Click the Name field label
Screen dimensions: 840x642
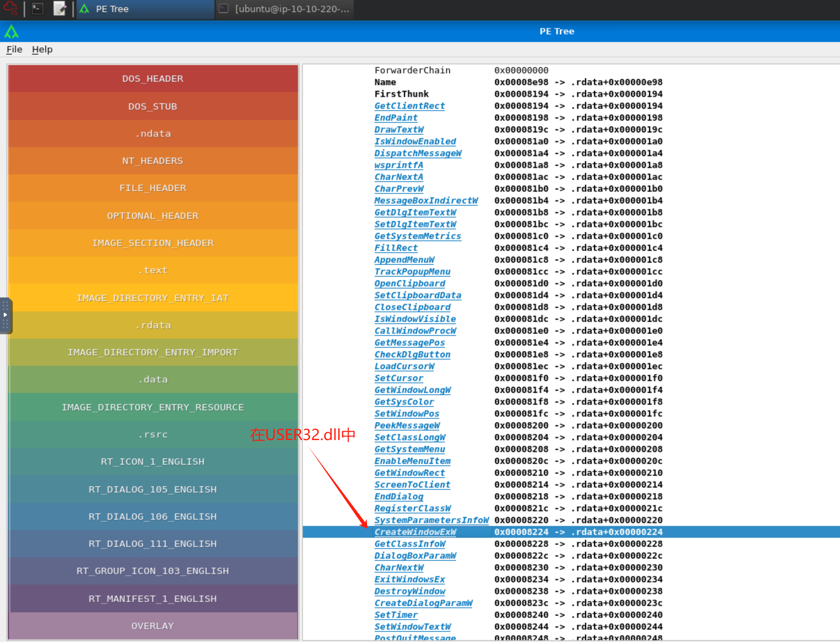click(385, 82)
